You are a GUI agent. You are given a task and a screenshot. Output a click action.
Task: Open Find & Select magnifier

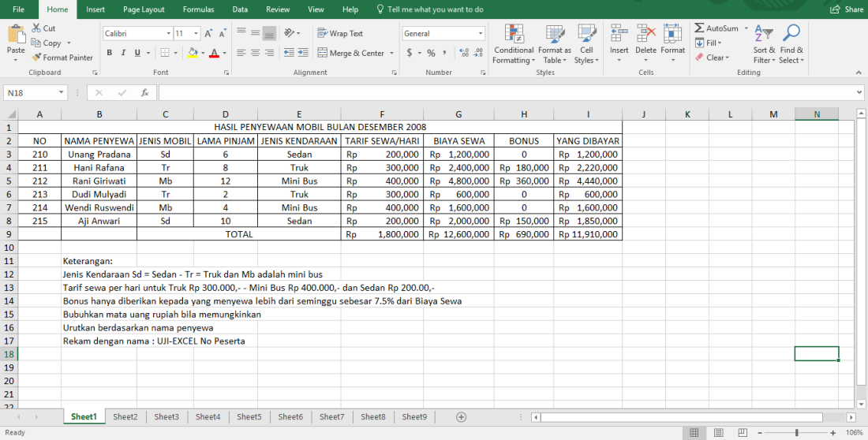click(x=791, y=44)
